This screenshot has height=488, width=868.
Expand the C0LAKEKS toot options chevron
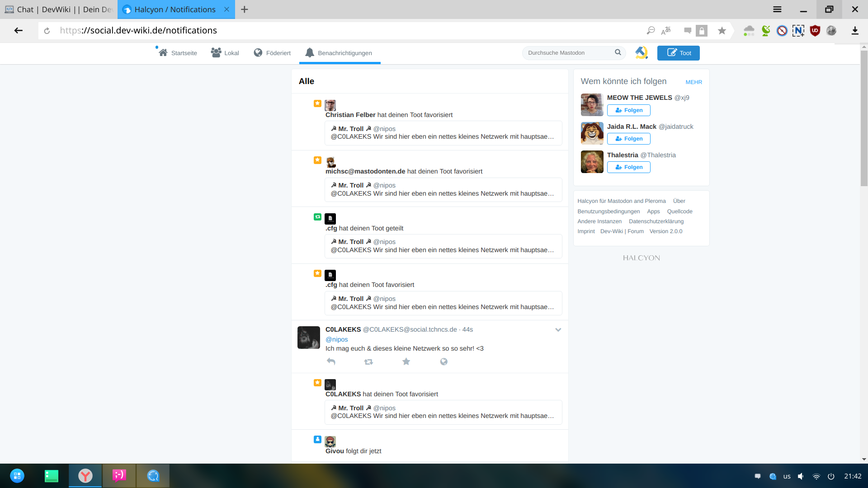[558, 330]
